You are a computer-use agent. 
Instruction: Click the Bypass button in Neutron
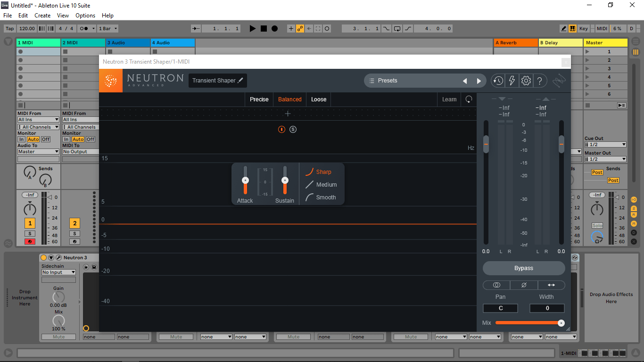(x=524, y=268)
